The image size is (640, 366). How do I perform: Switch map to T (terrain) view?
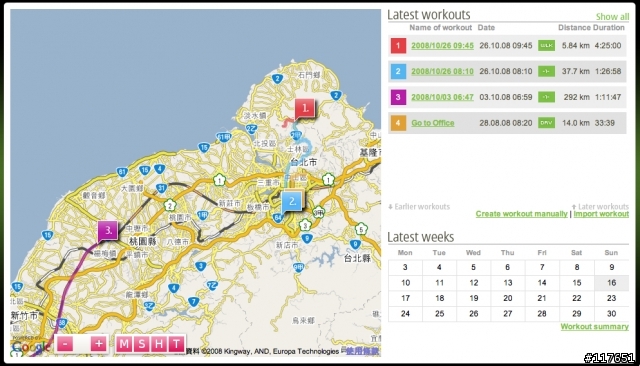176,344
